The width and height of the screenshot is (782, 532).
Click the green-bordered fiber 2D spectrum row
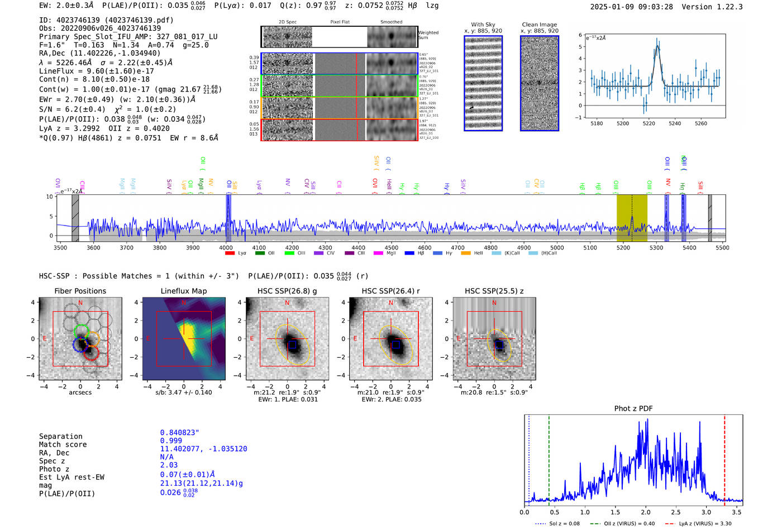(x=340, y=85)
